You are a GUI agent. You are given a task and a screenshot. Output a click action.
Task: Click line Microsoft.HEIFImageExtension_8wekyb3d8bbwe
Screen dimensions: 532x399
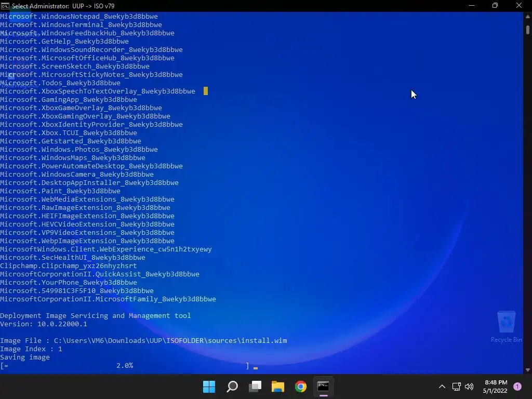(87, 216)
